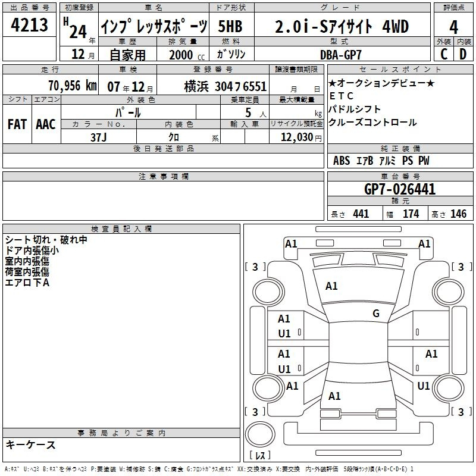This screenshot has height=476, width=476.
Task: Click the front-right wheel circle
Action: (x=448, y=292)
